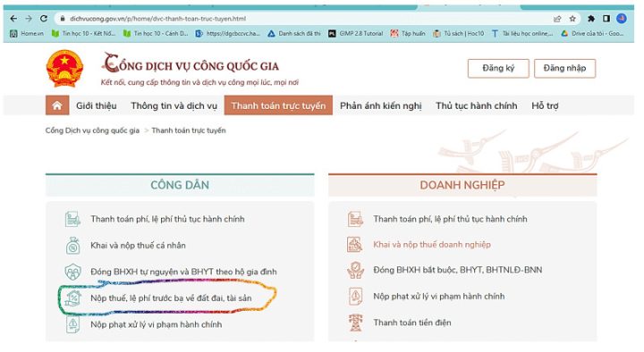Screen dimensions: 644x352
Task: Click icon for Khai và nộp thuế cá nhân
Action: pos(72,246)
